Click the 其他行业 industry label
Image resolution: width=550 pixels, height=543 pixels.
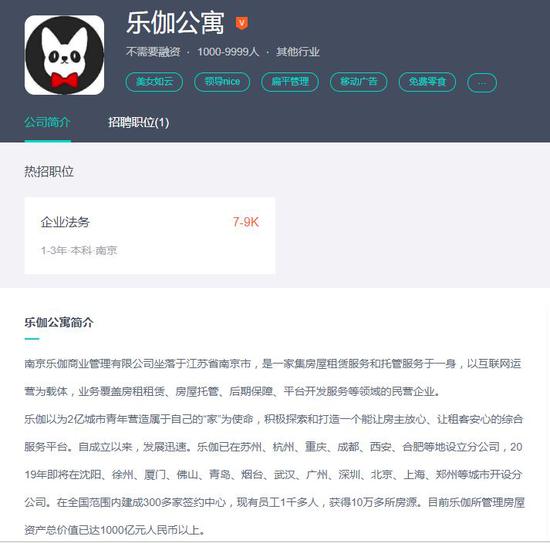coord(297,52)
